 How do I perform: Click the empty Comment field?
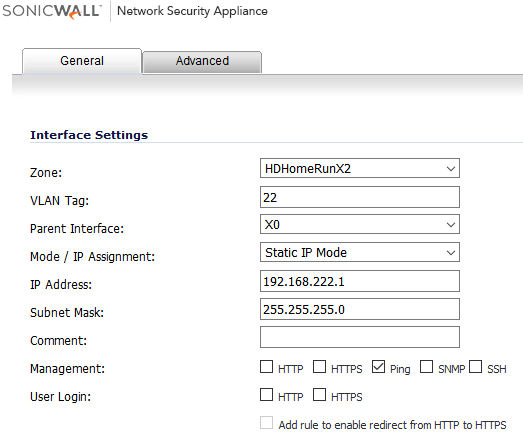[360, 337]
